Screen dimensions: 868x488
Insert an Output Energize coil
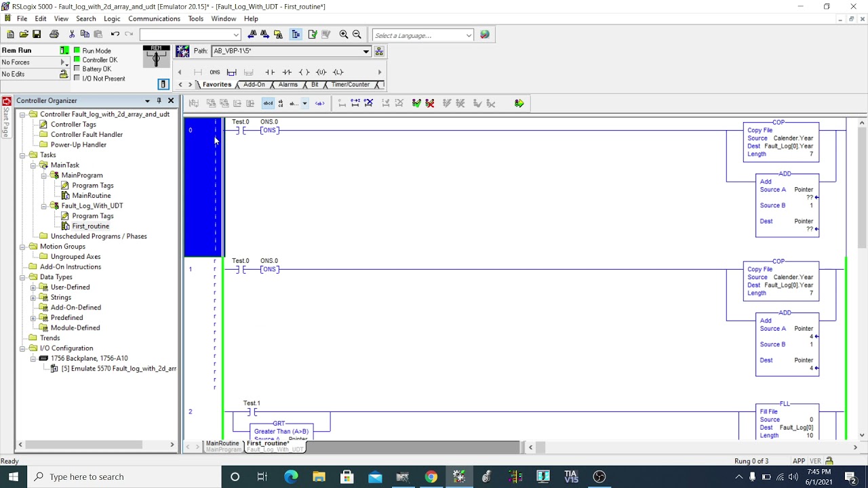304,72
